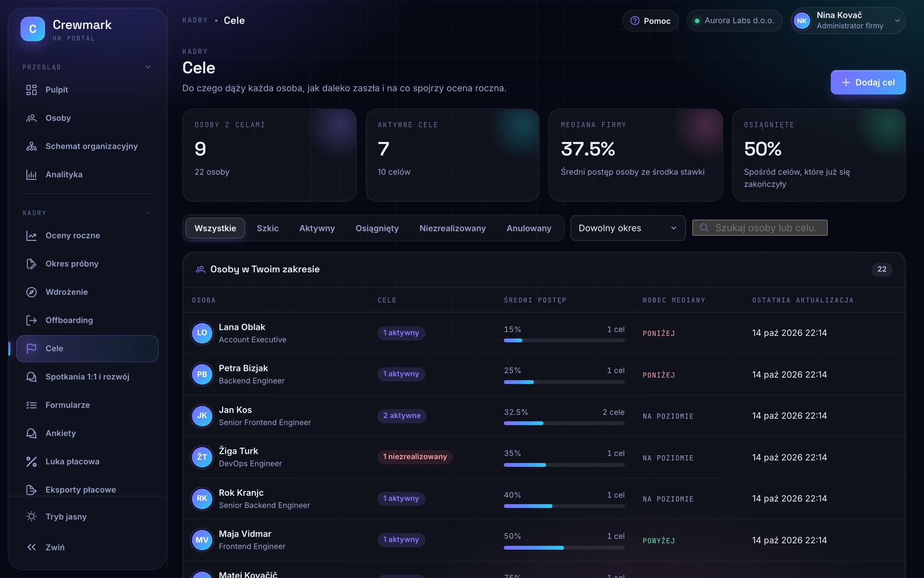
Task: Open the Okres próbny icon
Action: tap(31, 264)
